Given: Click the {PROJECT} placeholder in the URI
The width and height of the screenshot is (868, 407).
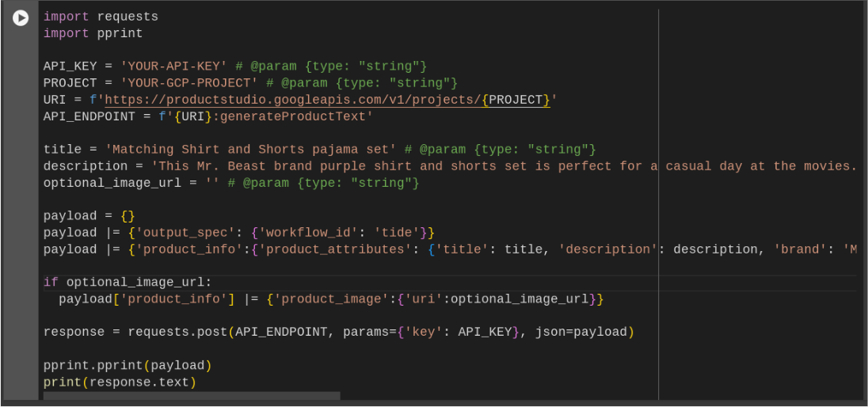Looking at the screenshot, I should (x=516, y=100).
